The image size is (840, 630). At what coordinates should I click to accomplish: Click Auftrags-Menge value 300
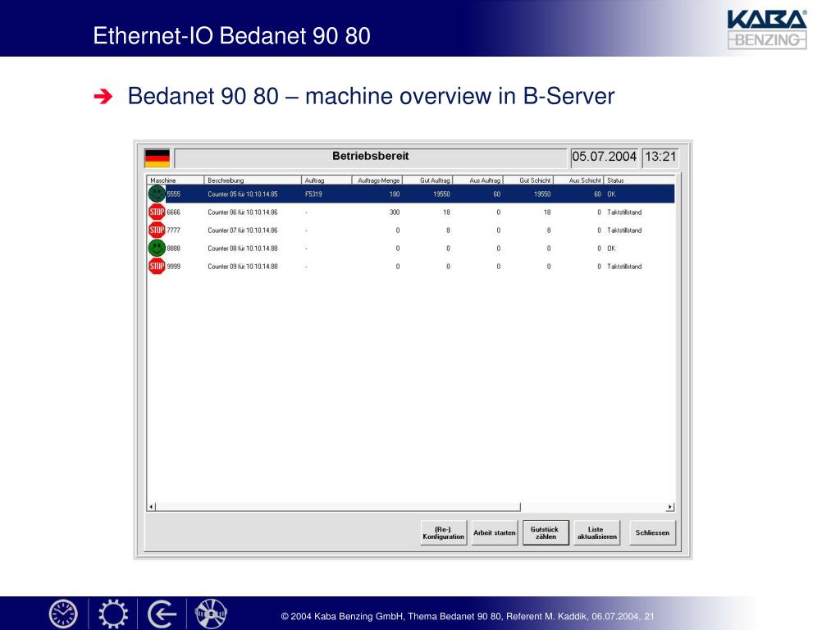pos(395,212)
